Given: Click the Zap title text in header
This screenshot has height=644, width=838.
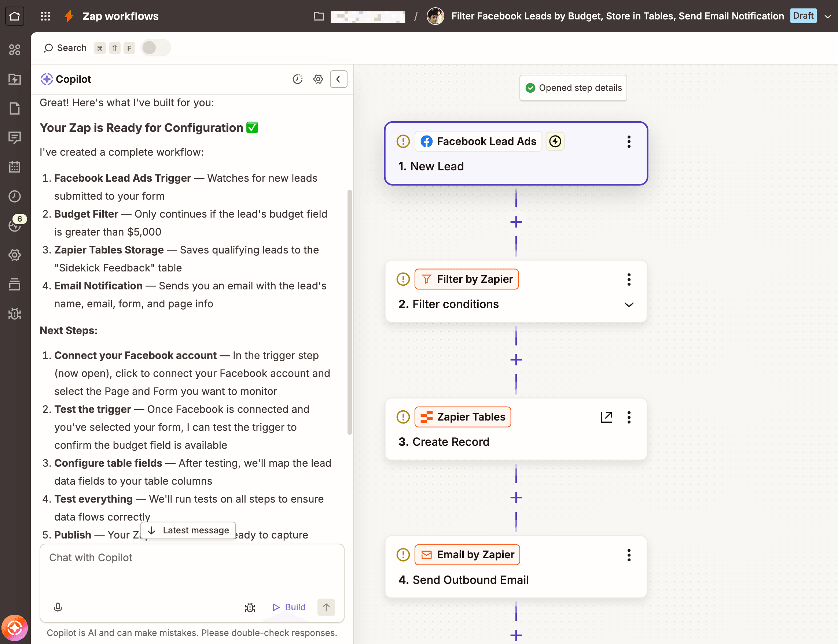Looking at the screenshot, I should [617, 16].
